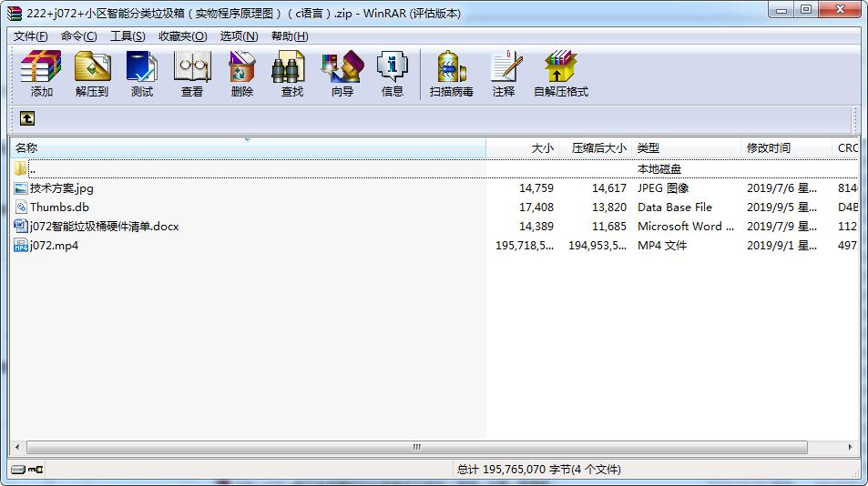Image resolution: width=868 pixels, height=486 pixels.
Task: Open the 收藏夹(O) menu
Action: click(x=183, y=35)
